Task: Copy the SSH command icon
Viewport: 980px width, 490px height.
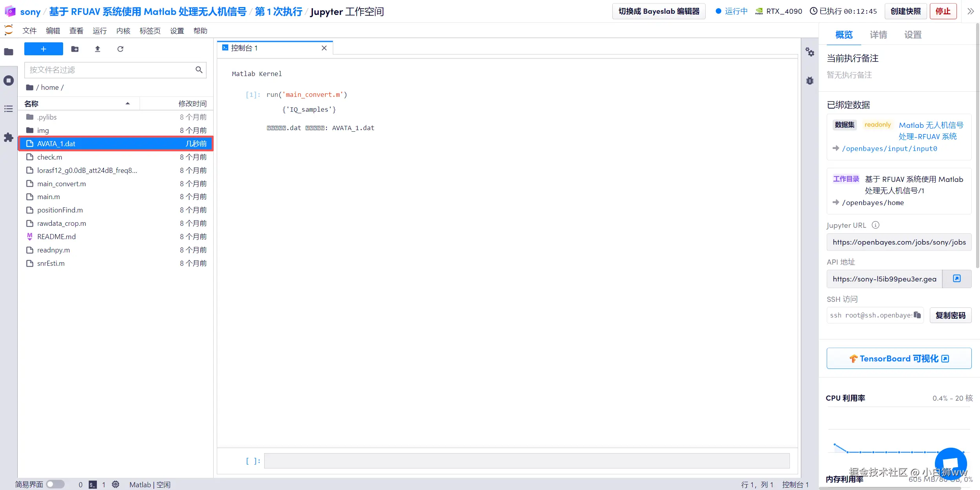Action: coord(917,315)
